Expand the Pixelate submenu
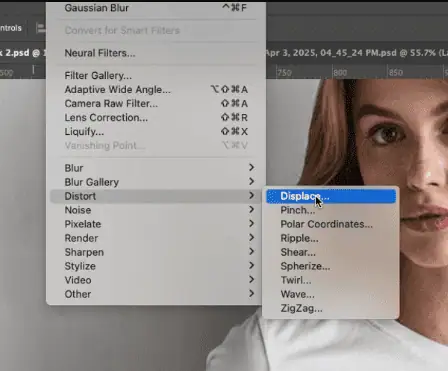This screenshot has height=371, width=448. pyautogui.click(x=156, y=224)
